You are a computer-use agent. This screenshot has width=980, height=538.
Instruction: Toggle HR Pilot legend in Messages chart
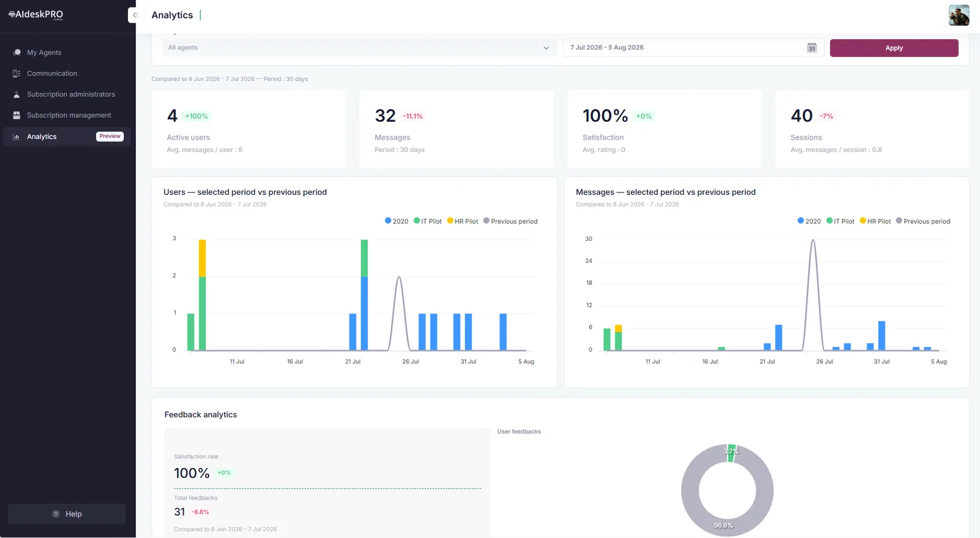[875, 221]
